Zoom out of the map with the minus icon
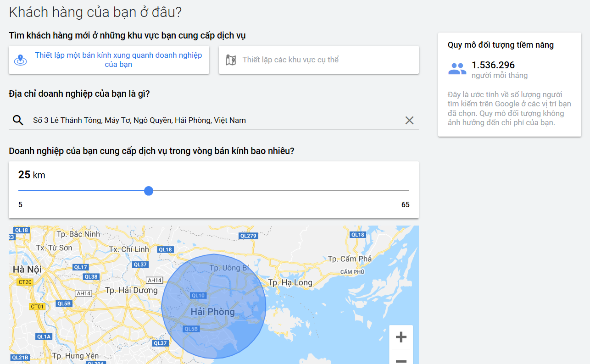 point(401,360)
